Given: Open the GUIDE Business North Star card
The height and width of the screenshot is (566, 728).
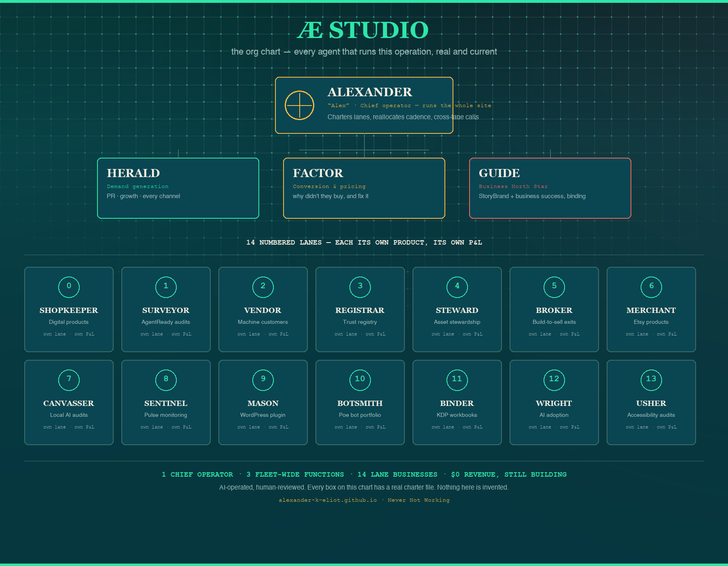Looking at the screenshot, I should pos(550,188).
